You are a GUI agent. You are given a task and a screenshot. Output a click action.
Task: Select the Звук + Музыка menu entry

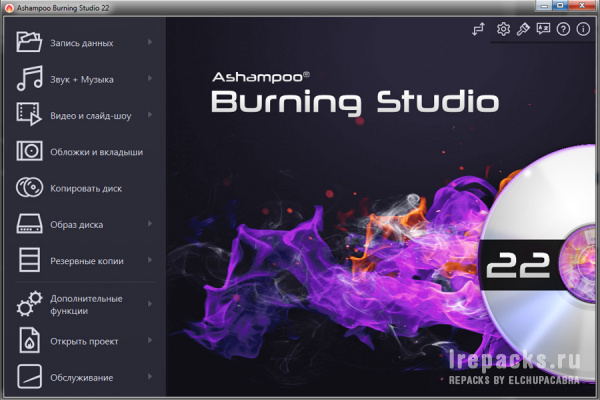85,78
